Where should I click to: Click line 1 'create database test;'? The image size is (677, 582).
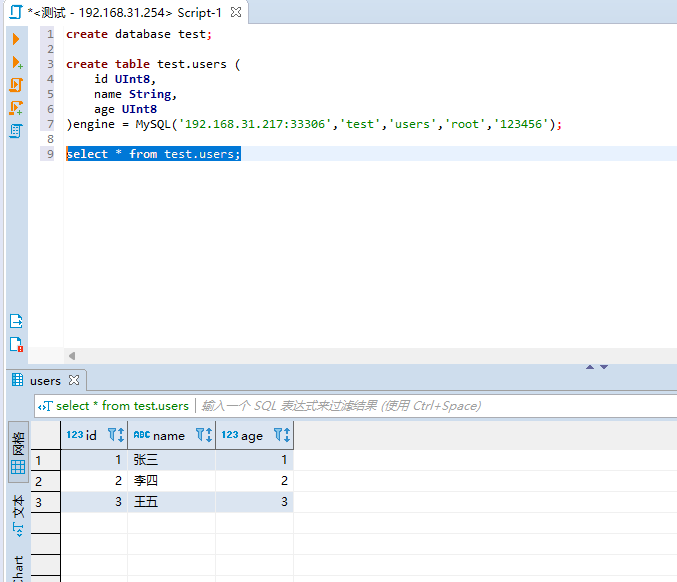[139, 34]
